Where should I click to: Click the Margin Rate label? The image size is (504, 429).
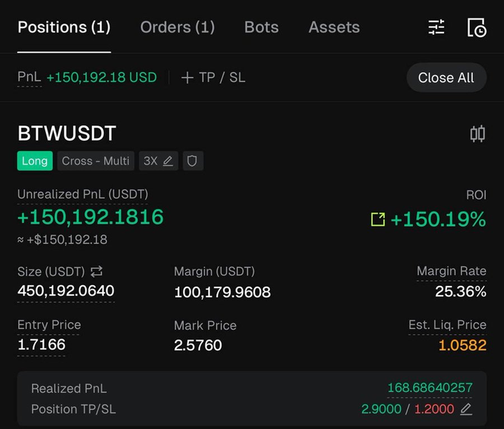[x=451, y=271]
